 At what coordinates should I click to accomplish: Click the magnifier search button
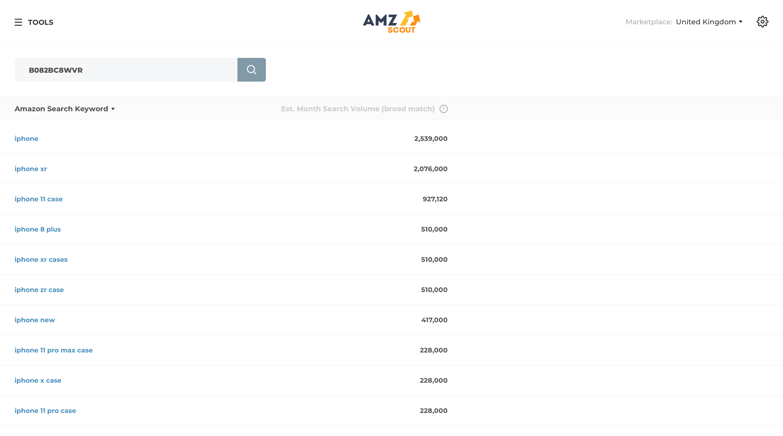251,69
